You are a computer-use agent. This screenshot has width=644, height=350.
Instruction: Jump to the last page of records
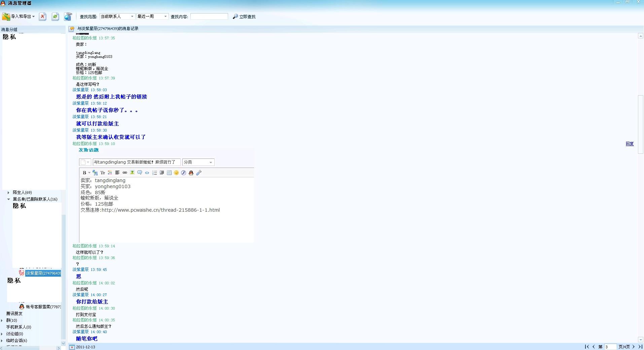[x=640, y=347]
